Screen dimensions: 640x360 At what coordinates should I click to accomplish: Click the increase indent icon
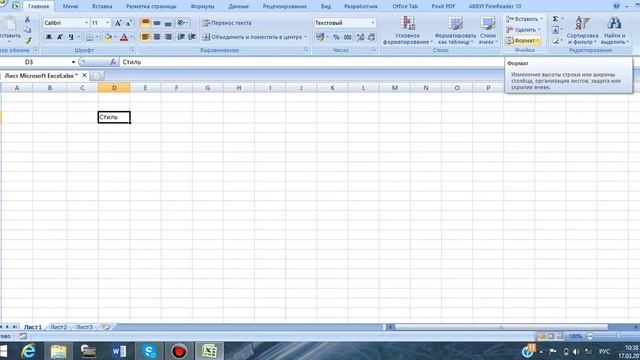192,37
